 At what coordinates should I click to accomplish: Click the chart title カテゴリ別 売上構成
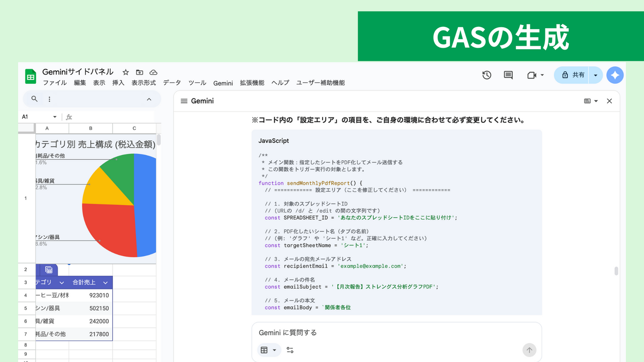96,144
